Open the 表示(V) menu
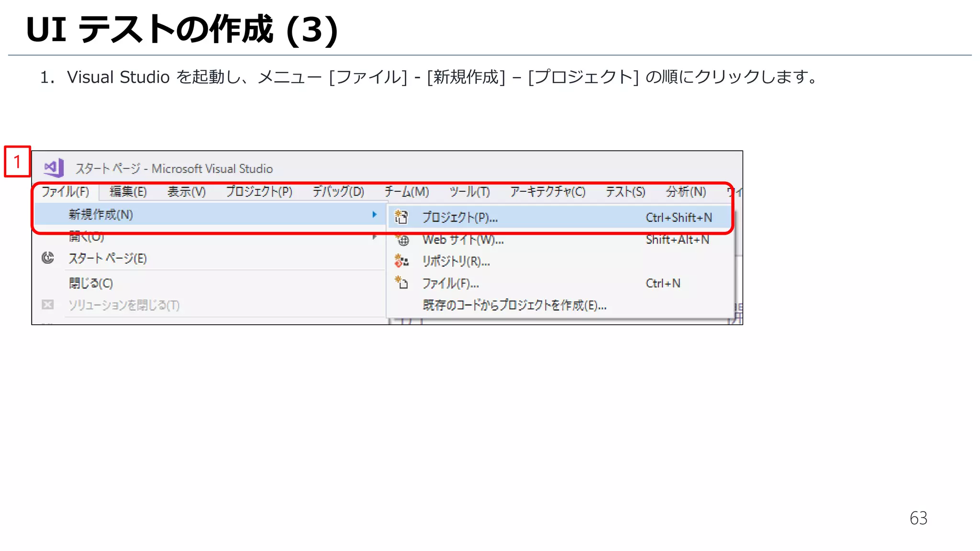This screenshot has height=551, width=980. coord(187,192)
